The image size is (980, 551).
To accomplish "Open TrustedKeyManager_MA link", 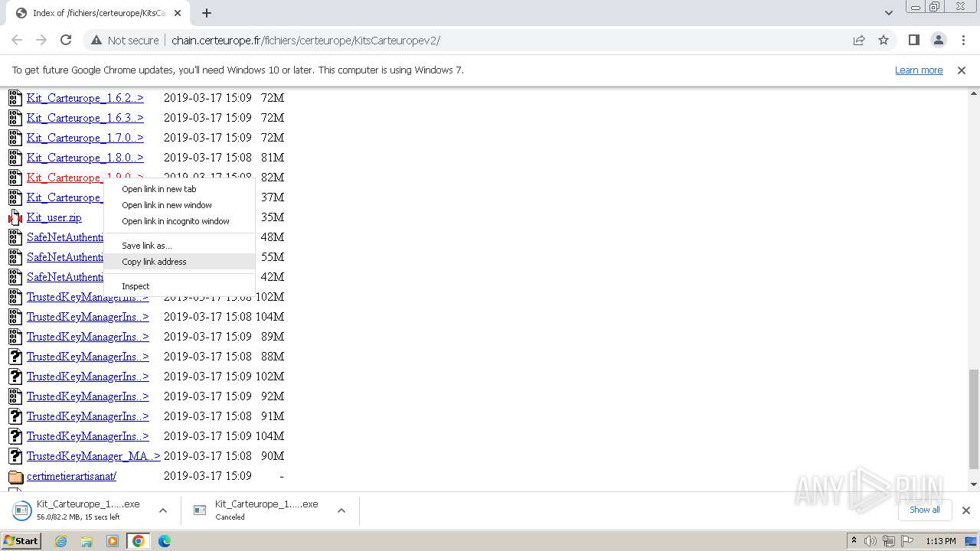I will tap(93, 456).
